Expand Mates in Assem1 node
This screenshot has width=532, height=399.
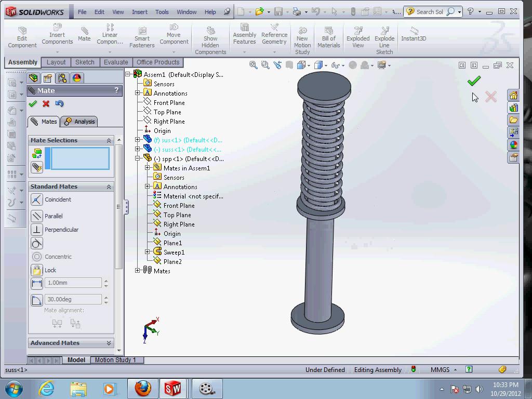tap(147, 168)
